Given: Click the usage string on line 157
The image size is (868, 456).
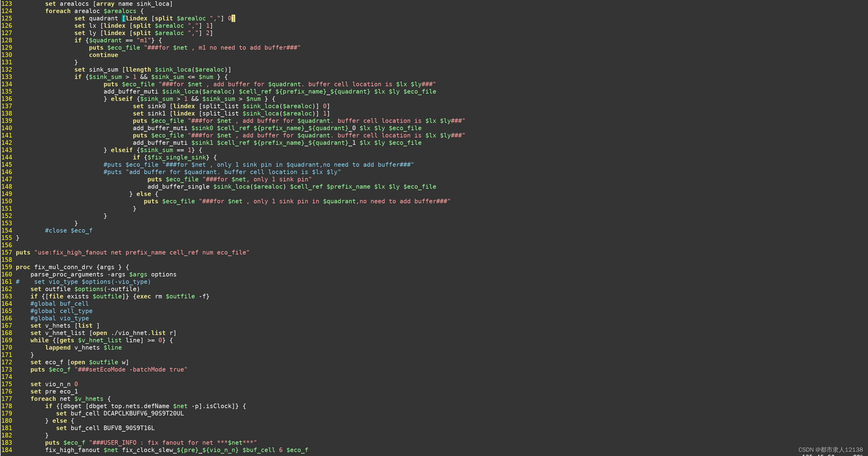Looking at the screenshot, I should click(x=142, y=252).
